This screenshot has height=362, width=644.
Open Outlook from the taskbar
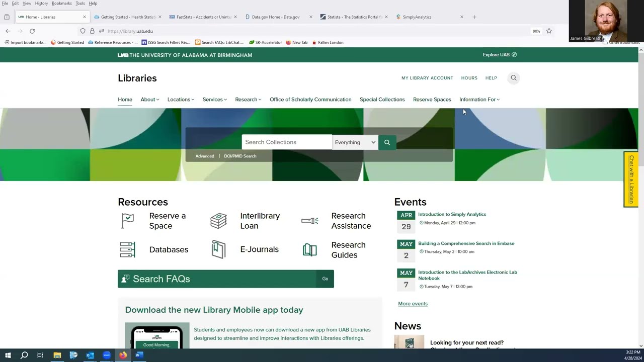click(90, 355)
